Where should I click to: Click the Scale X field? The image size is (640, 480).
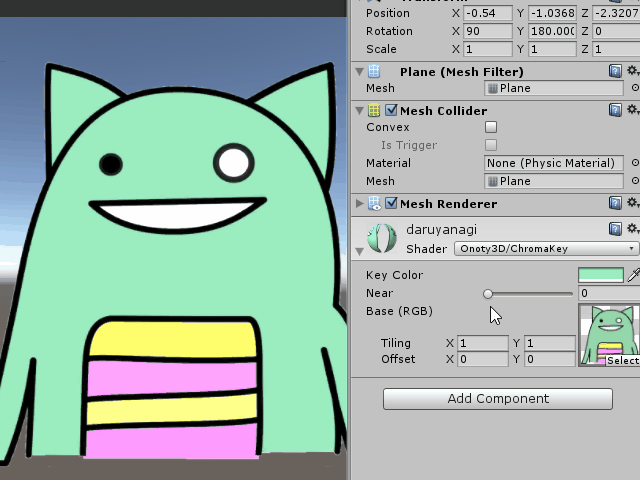(488, 49)
